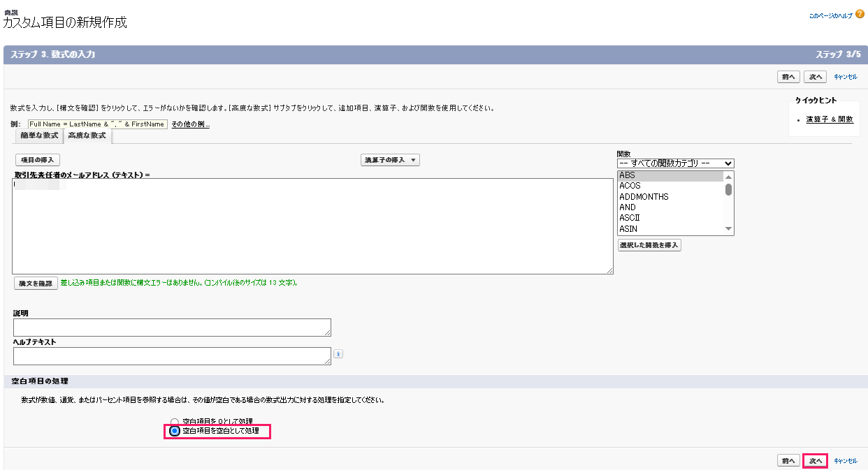The height and width of the screenshot is (470, 868).
Task: Click the bottom キャンセル link
Action: tap(846, 461)
